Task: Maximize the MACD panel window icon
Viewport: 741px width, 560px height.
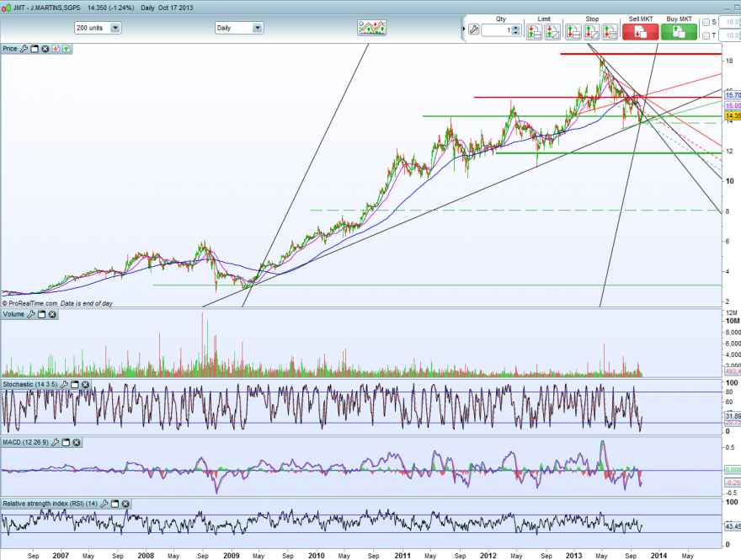Action: pyautogui.click(x=67, y=442)
